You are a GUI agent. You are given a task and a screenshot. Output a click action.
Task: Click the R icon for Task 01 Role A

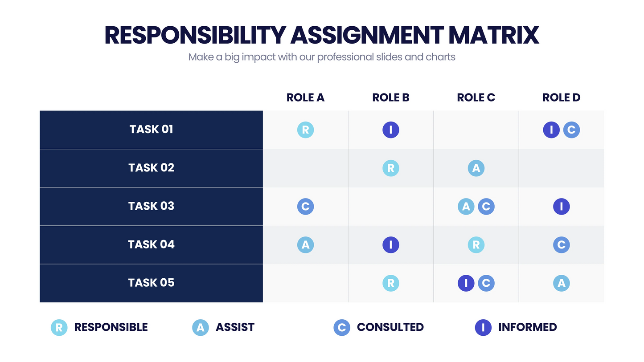(x=305, y=130)
